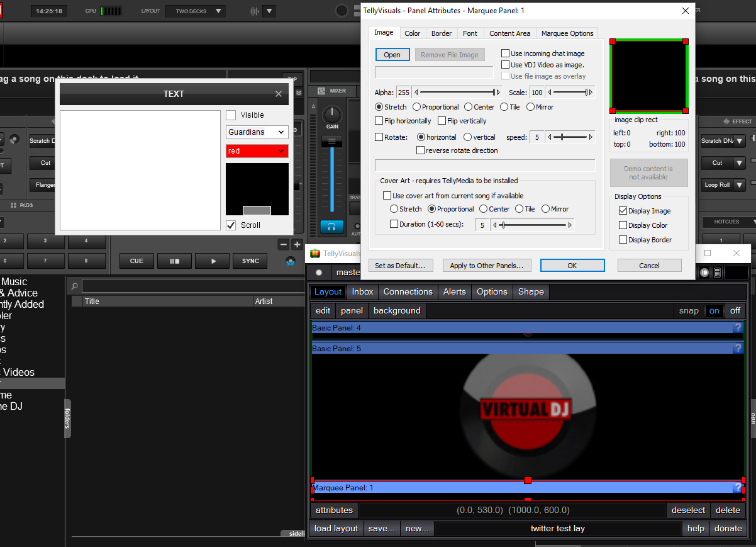Click the help question mark on Basic Panel: 4
The width and height of the screenshot is (756, 547).
[738, 328]
